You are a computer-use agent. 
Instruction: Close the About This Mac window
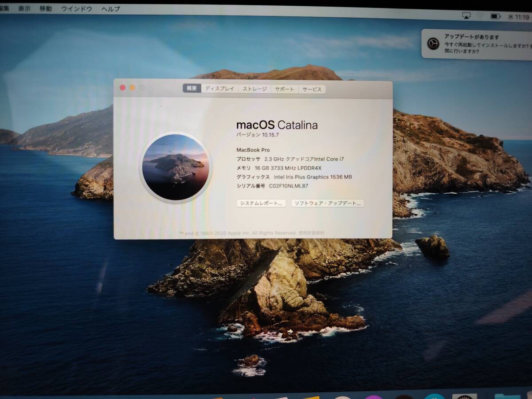coord(123,88)
